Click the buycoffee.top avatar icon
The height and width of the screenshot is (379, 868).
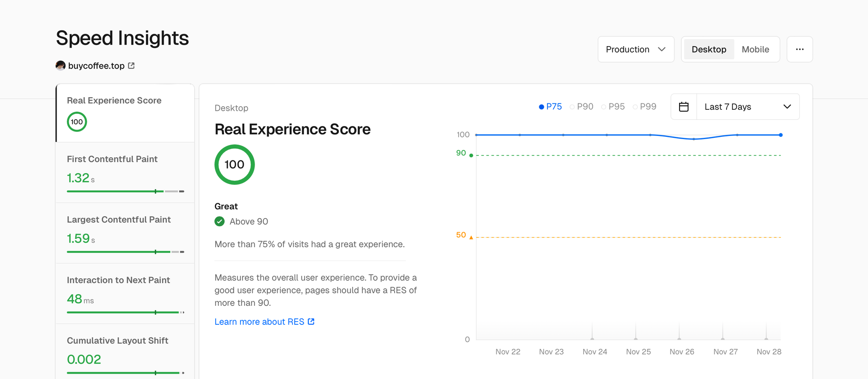pos(61,66)
